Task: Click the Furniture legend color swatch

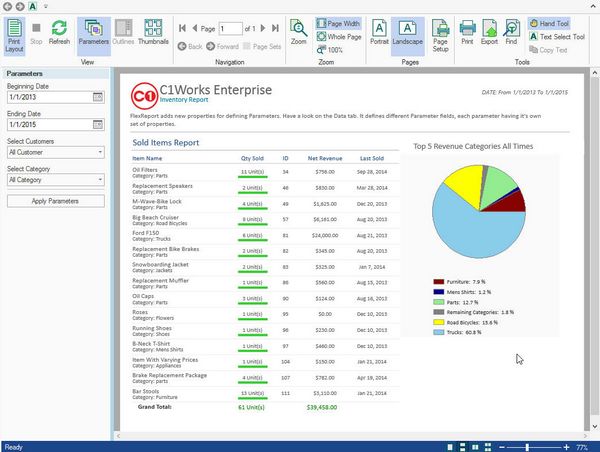Action: [x=439, y=282]
